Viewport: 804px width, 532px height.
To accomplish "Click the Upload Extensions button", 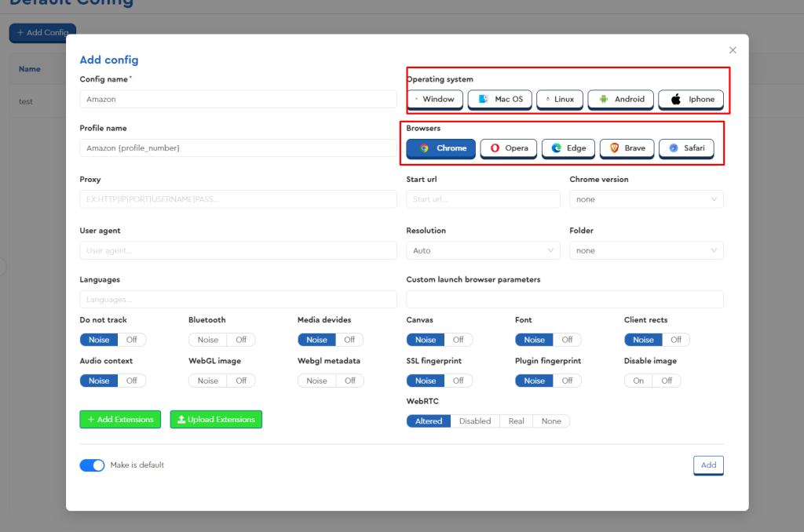I will tap(216, 419).
